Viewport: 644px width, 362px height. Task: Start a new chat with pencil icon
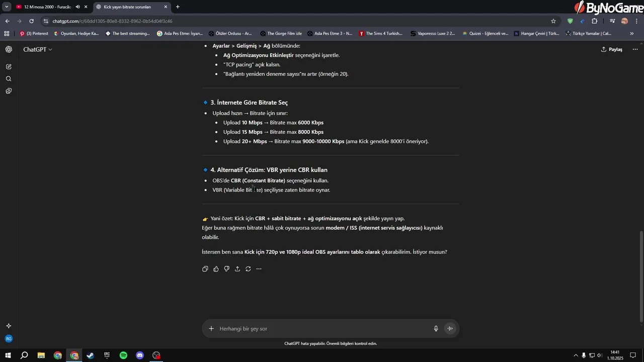click(x=9, y=66)
